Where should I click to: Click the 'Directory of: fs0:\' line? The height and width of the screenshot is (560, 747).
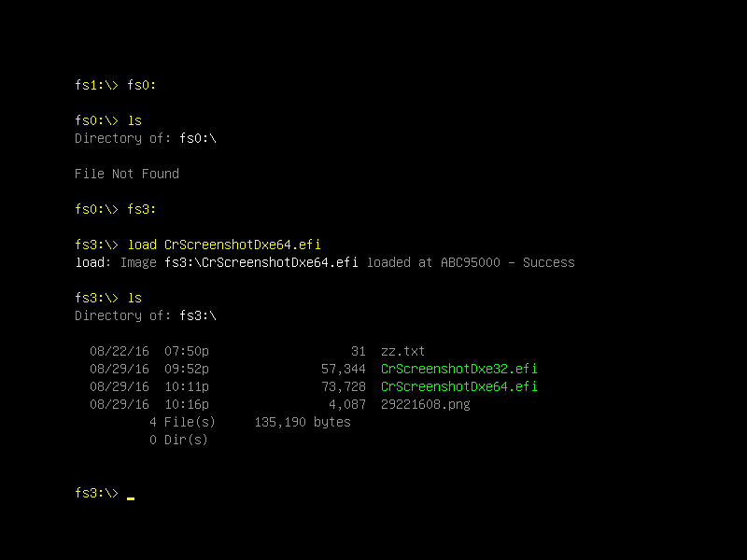point(146,138)
